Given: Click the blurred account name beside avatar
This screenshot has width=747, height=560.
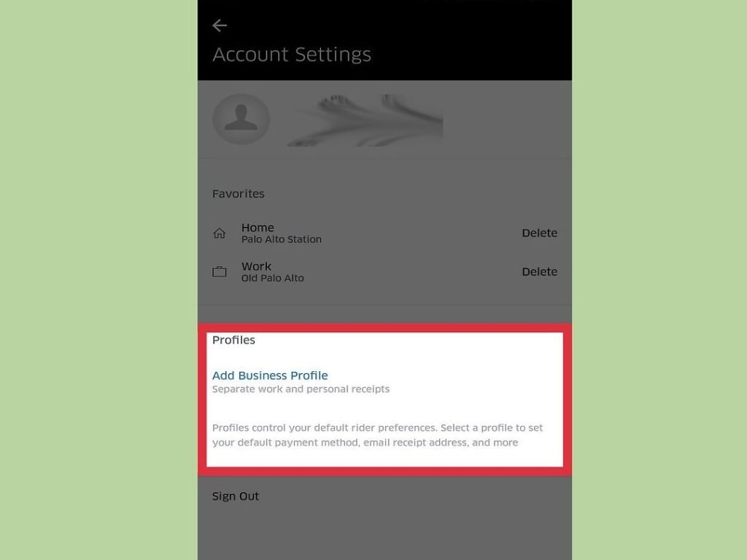Looking at the screenshot, I should click(365, 120).
